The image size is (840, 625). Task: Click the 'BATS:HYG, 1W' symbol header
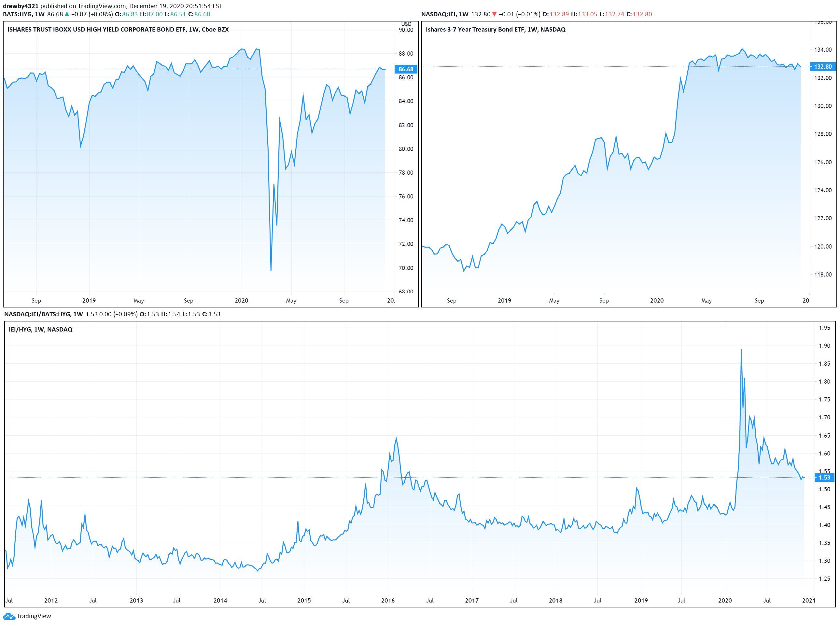click(x=23, y=14)
